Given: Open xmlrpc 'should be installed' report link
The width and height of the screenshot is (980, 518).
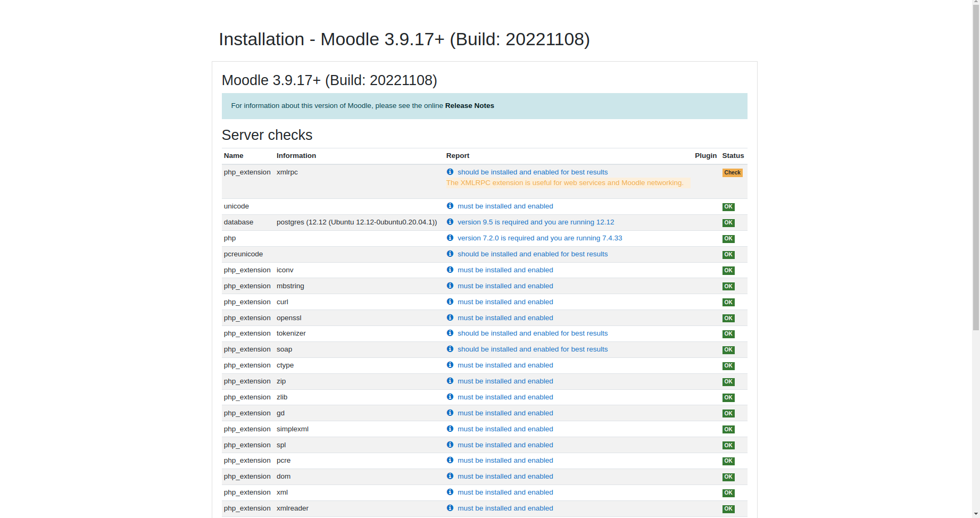Looking at the screenshot, I should tap(533, 172).
